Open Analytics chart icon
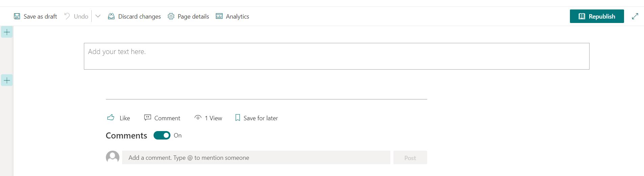 (219, 16)
